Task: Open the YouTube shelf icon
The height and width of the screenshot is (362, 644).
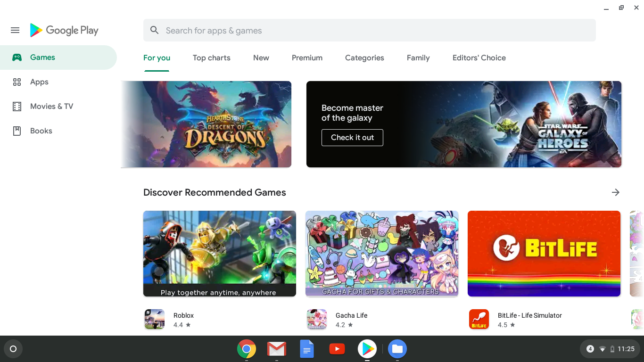Action: click(337, 349)
